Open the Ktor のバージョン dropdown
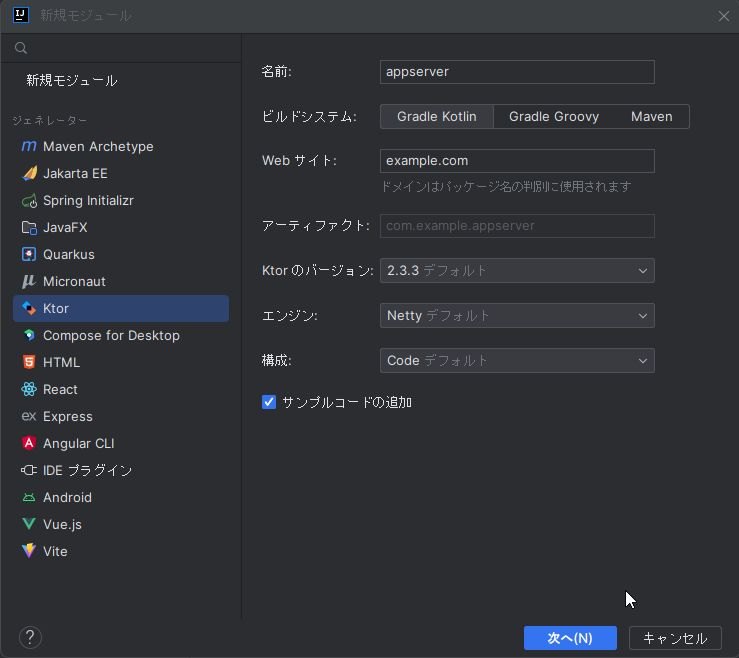Viewport: 739px width, 658px height. (x=517, y=271)
